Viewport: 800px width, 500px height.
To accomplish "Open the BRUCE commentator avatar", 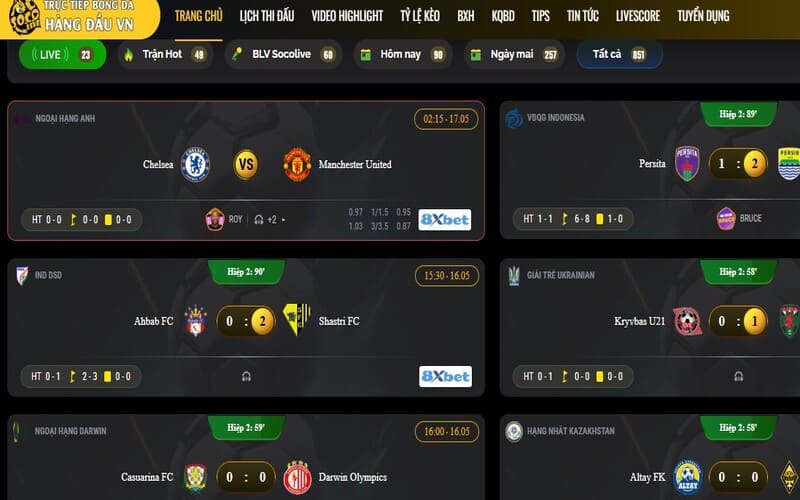I will pos(726,218).
